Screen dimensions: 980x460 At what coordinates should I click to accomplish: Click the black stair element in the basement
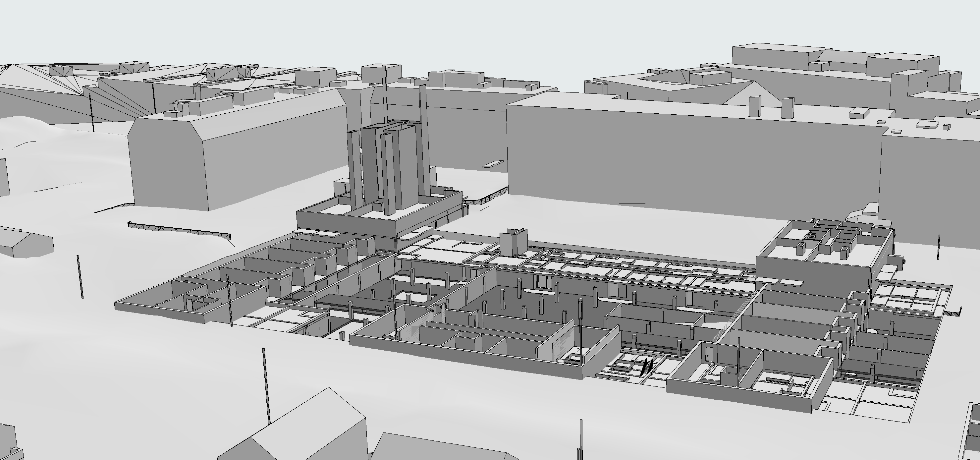tap(646, 367)
